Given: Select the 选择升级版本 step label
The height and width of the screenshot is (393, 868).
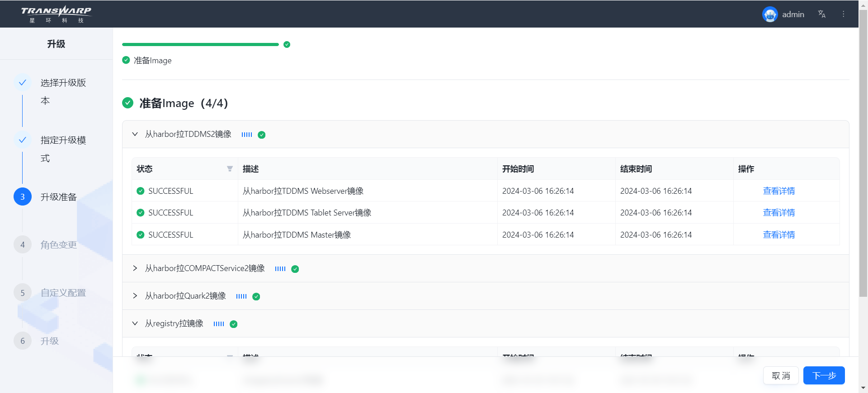Looking at the screenshot, I should [x=63, y=92].
